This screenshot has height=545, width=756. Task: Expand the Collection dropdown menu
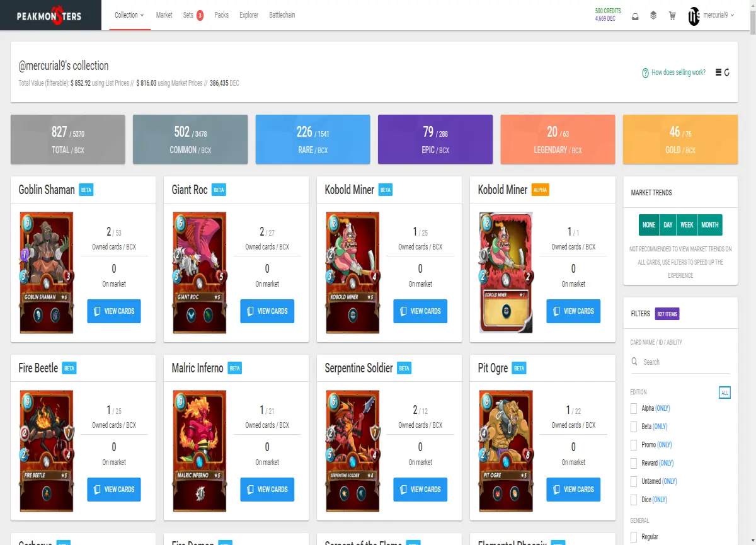pos(129,15)
